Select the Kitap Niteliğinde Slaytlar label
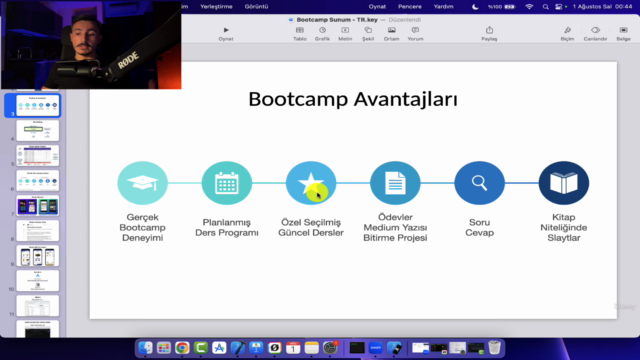Screen dimensions: 640x360 (564, 227)
